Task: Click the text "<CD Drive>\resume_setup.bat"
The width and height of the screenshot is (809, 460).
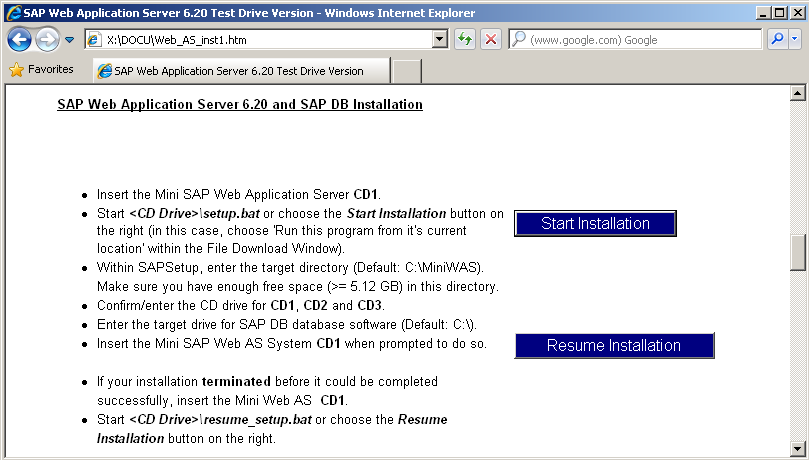Action: pos(220,419)
